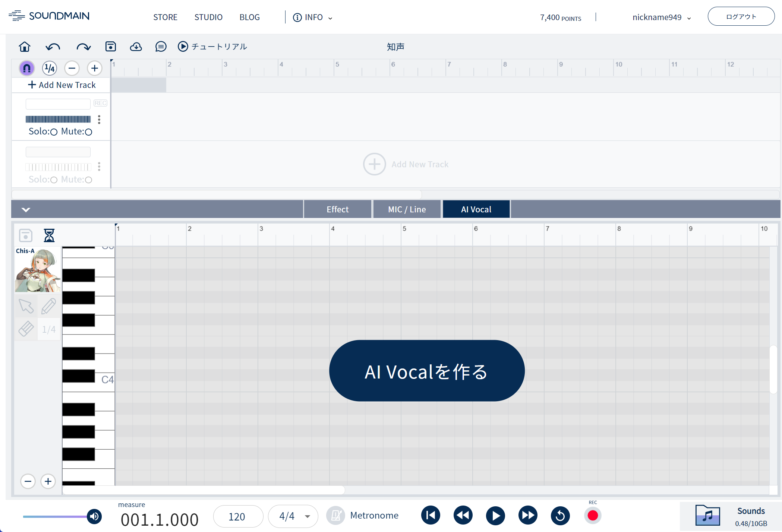Screen dimensions: 782x532
Task: Enable Solo on the first track
Action: coord(54,132)
